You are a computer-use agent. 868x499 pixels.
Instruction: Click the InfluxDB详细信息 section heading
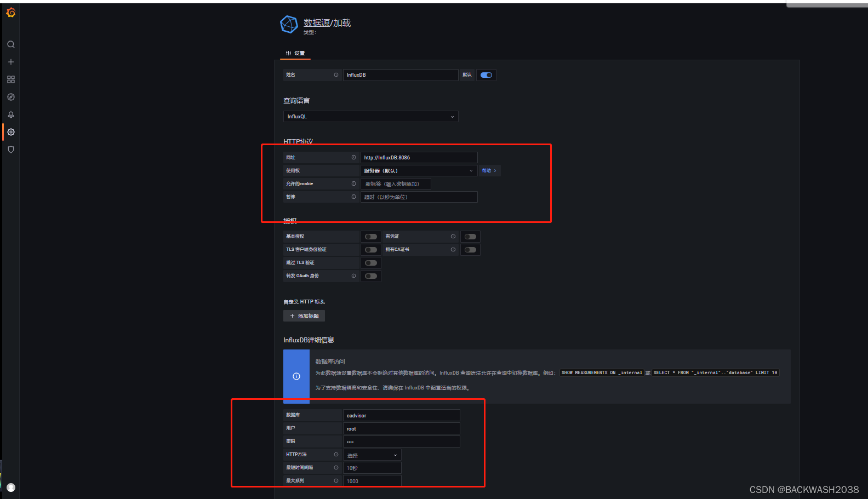(x=309, y=340)
